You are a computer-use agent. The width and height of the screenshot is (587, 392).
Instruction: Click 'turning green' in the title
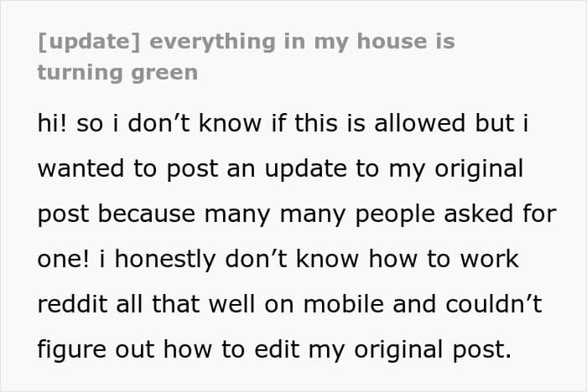[x=117, y=73]
